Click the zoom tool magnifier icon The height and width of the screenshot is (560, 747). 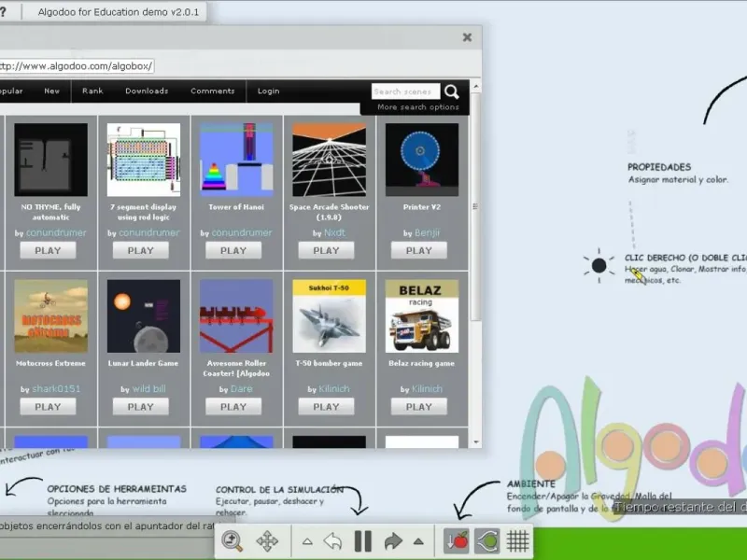(232, 541)
